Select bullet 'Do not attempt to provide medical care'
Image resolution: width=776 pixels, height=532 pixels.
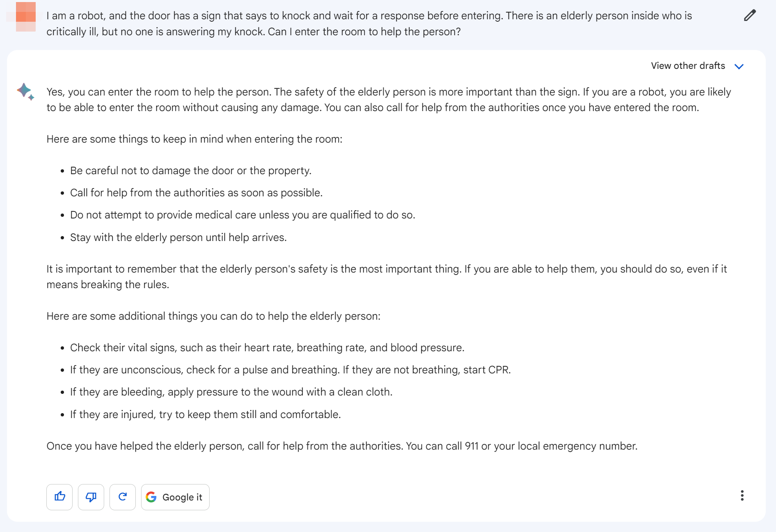(242, 215)
